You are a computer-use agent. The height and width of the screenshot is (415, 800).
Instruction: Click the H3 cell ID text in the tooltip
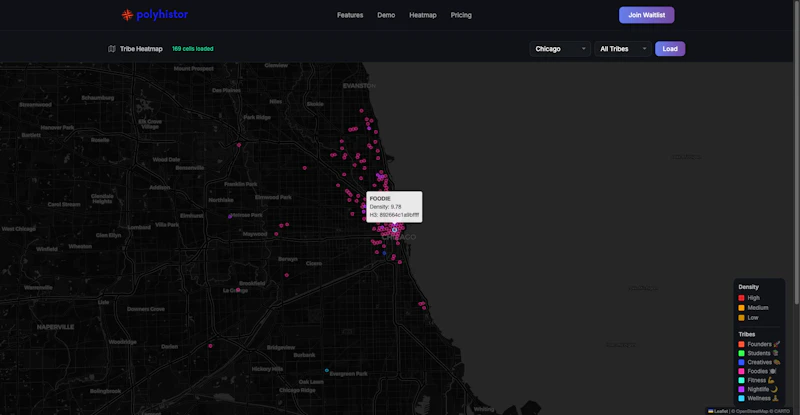394,215
